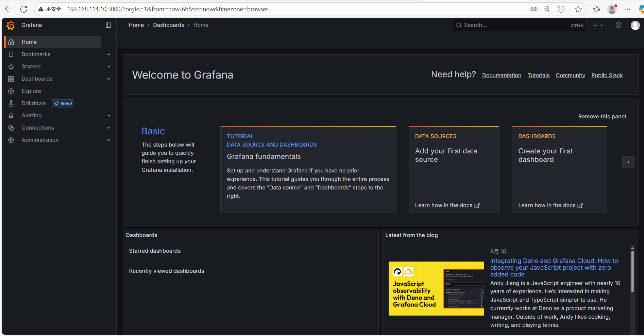Viewport: 644px width, 336px height.
Task: Click the Dashboards panel title
Action: point(142,235)
